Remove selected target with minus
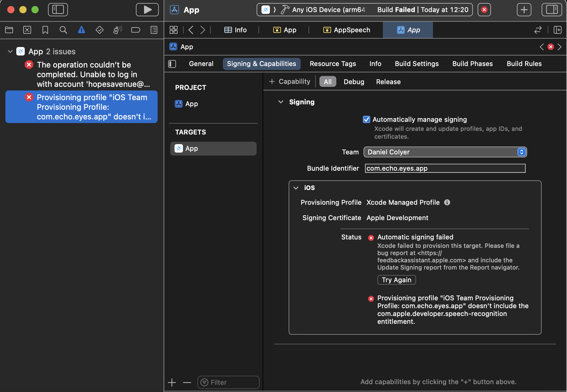The height and width of the screenshot is (392, 567). point(187,383)
